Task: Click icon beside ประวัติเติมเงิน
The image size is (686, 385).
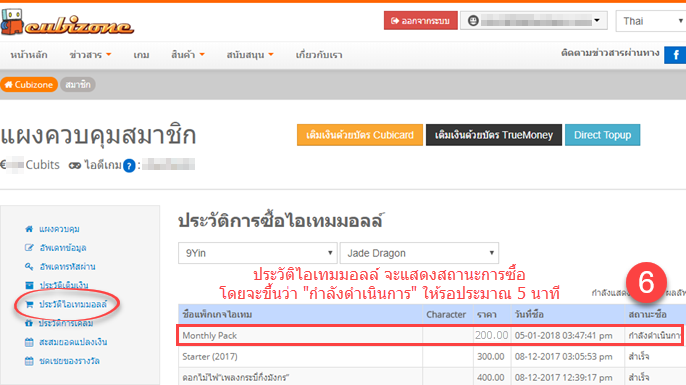Action: tap(29, 285)
